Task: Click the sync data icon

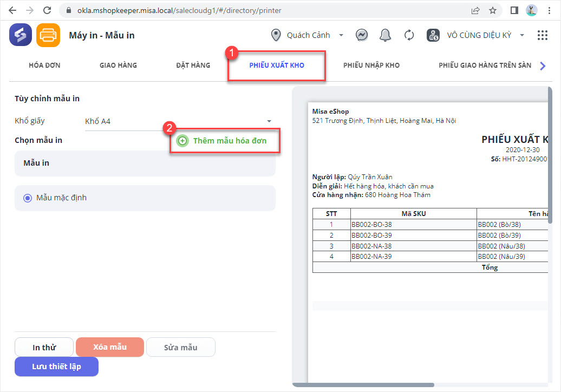Action: (x=409, y=35)
